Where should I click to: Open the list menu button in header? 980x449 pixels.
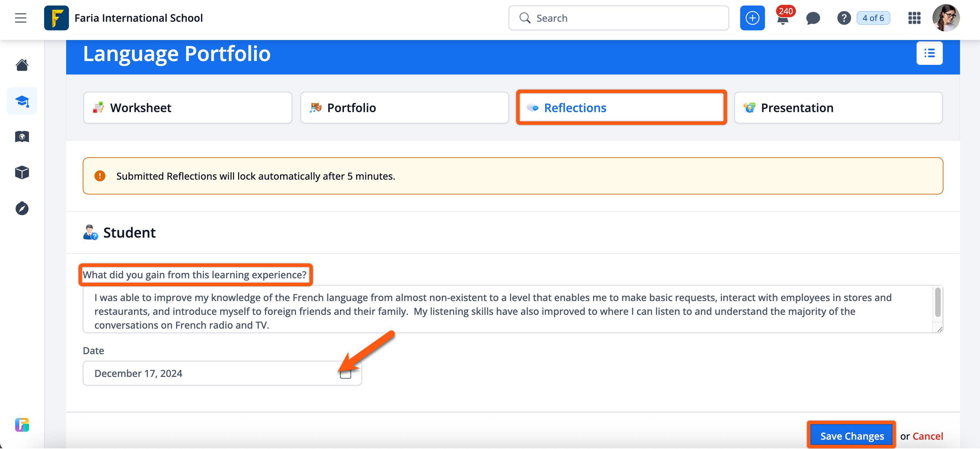[x=929, y=53]
